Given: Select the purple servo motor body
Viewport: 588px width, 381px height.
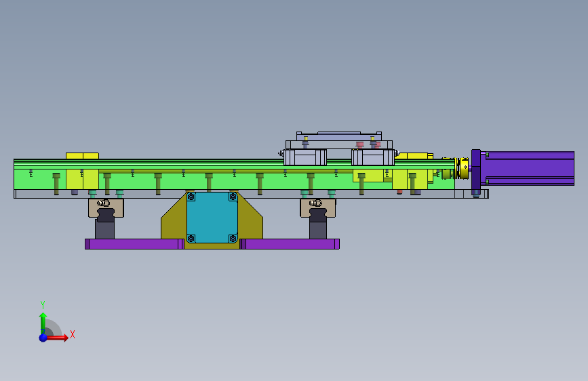Looking at the screenshot, I should (527, 168).
